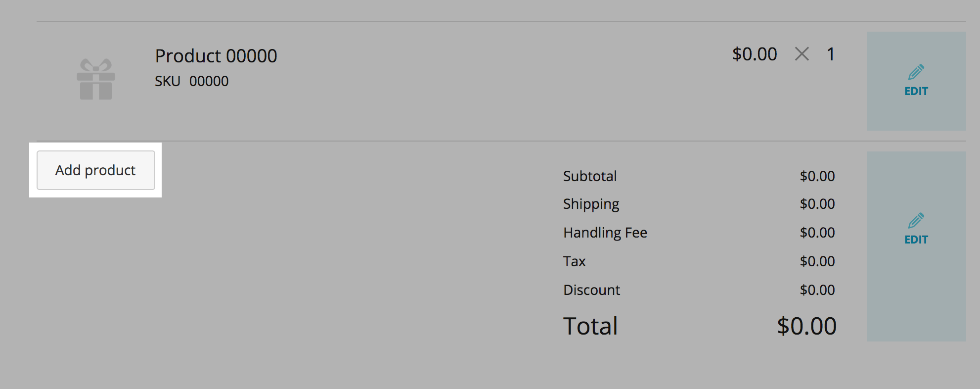Click the Total amount $0.00
The width and height of the screenshot is (980, 389).
(x=806, y=326)
